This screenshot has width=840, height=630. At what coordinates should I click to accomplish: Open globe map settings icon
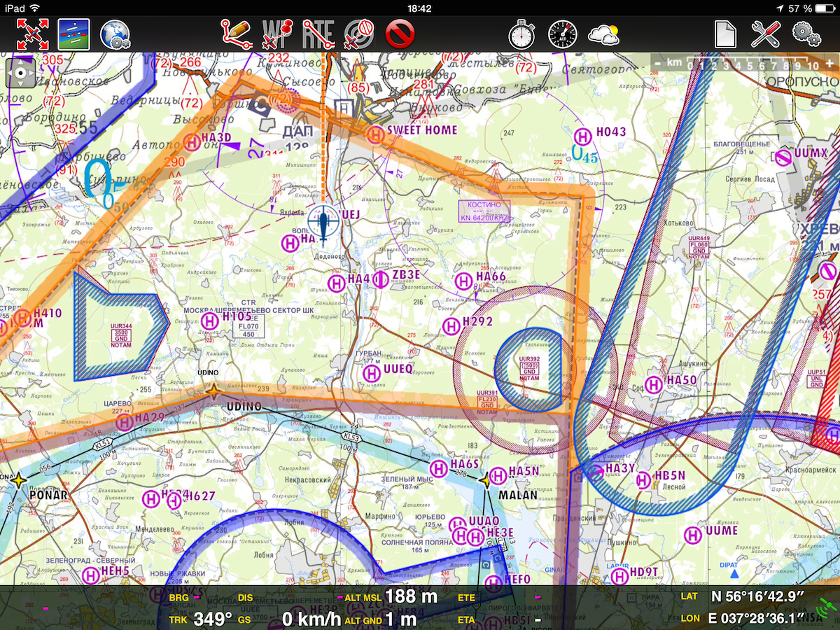pos(115,34)
